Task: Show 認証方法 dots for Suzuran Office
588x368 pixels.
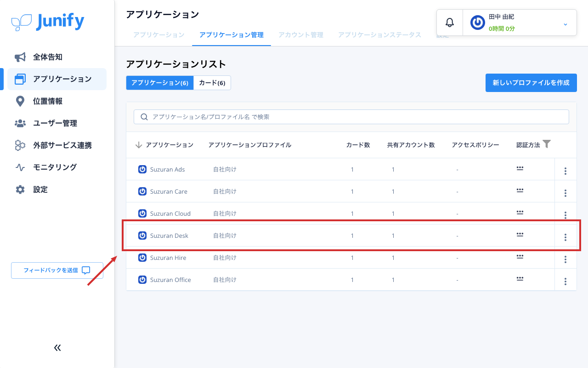Action: tap(520, 279)
